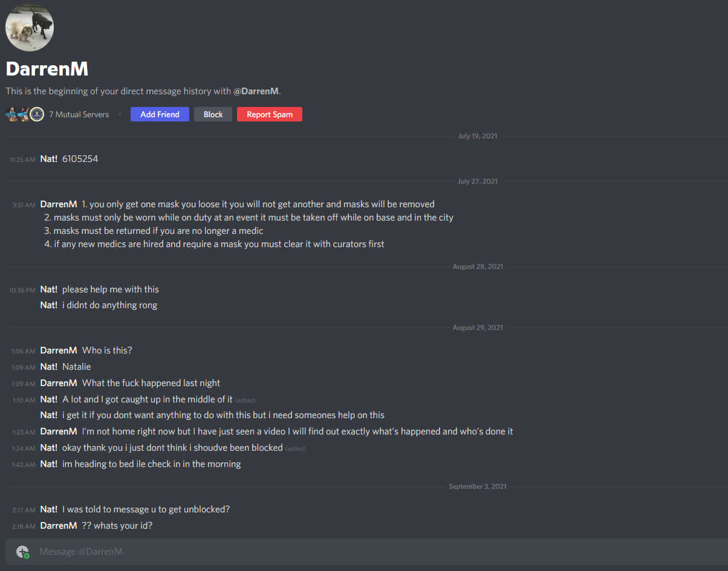Click the Report Spam button
Screen dimensions: 728x571
pyautogui.click(x=269, y=114)
